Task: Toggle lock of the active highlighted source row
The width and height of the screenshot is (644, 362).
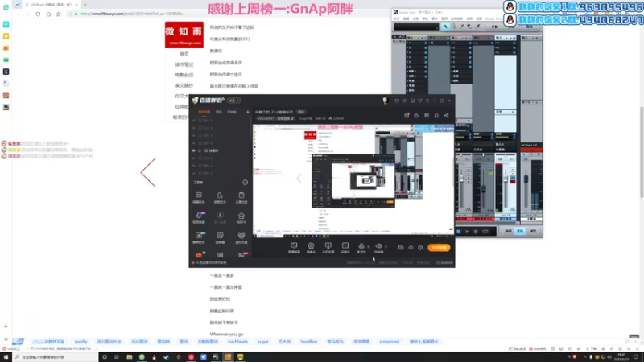Action: coord(200,150)
